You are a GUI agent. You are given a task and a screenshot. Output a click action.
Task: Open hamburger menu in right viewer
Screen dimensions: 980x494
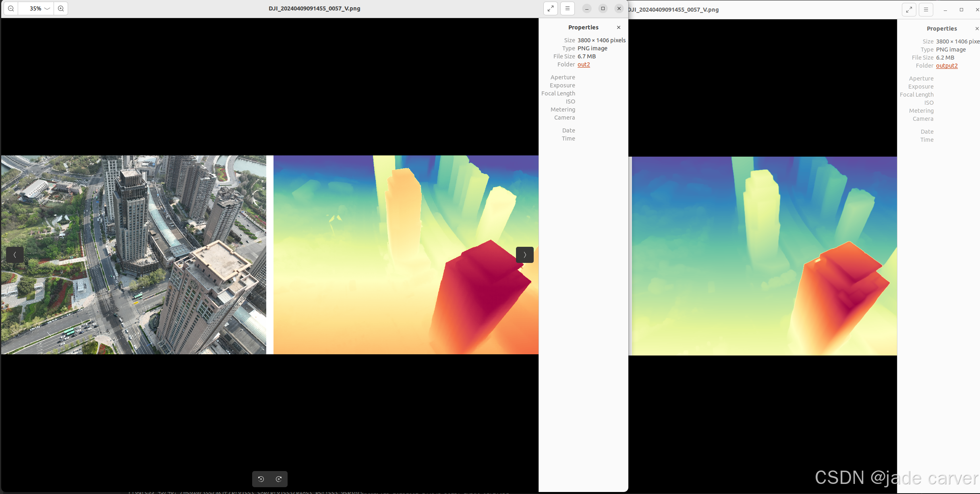tap(926, 10)
